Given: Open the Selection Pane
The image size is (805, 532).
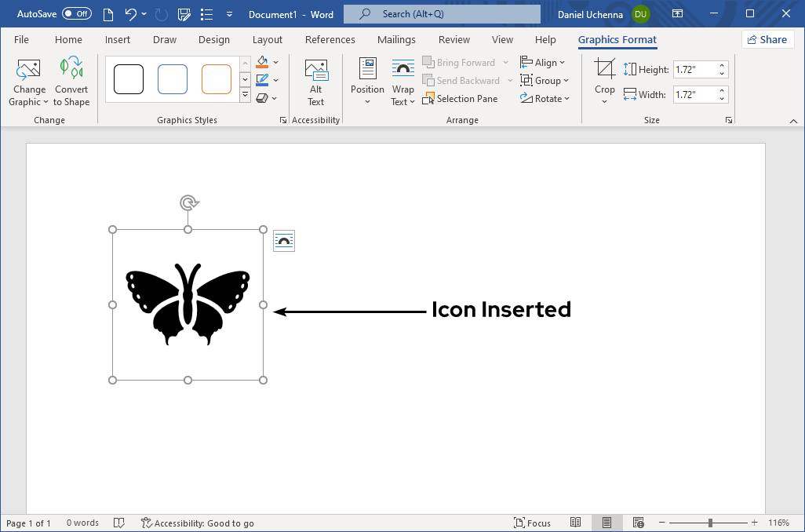Looking at the screenshot, I should (x=461, y=98).
